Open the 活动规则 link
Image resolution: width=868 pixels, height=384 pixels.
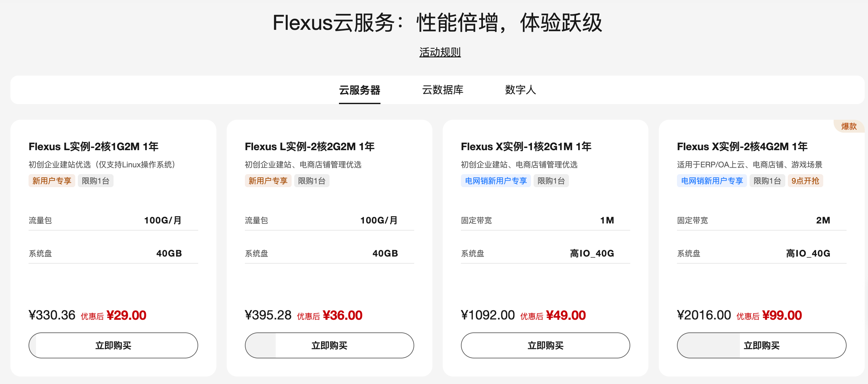coord(440,52)
